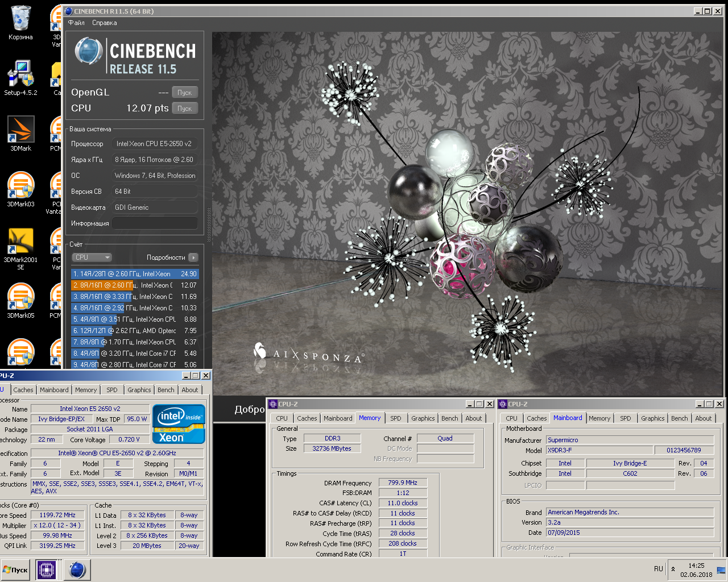Select ranking row 5 scoring 8.88
The image size is (728, 582).
[x=135, y=319]
